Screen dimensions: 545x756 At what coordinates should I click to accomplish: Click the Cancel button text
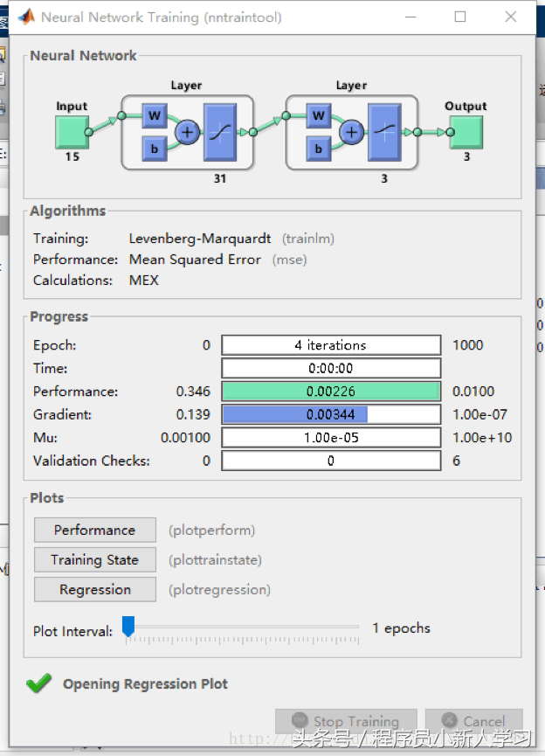click(x=484, y=721)
